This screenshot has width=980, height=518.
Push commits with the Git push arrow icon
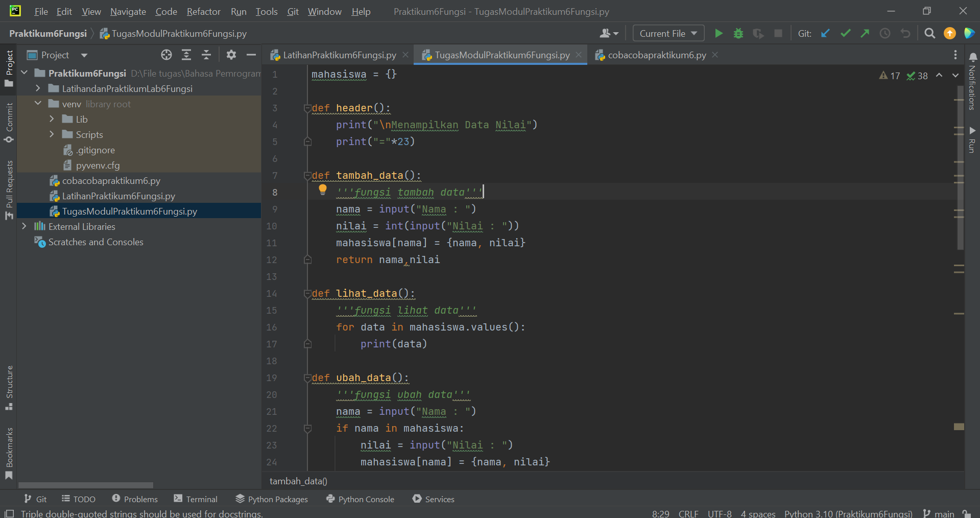(865, 34)
